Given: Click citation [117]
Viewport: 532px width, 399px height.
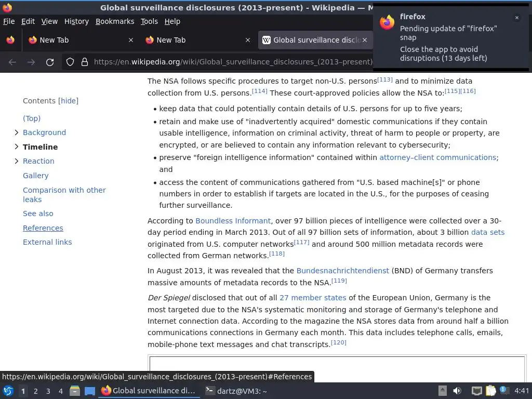Looking at the screenshot, I should (x=302, y=243).
